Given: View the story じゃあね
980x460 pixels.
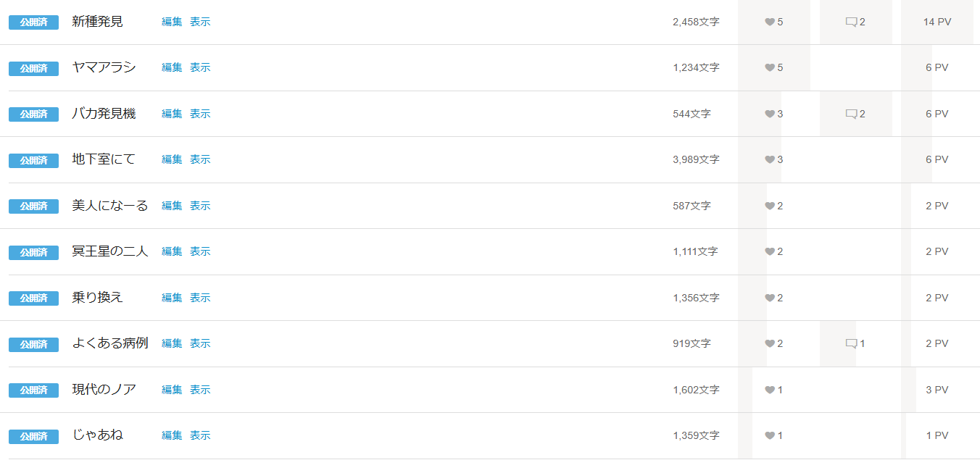Looking at the screenshot, I should pos(200,435).
